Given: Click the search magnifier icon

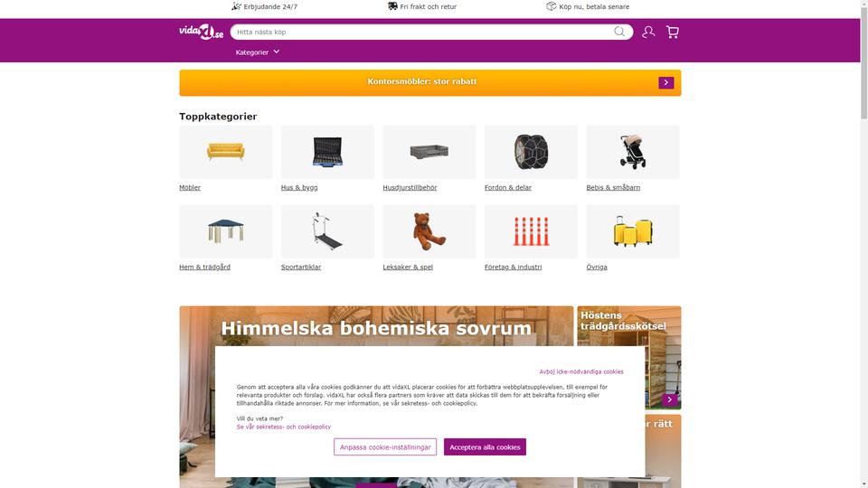Looking at the screenshot, I should (x=618, y=32).
